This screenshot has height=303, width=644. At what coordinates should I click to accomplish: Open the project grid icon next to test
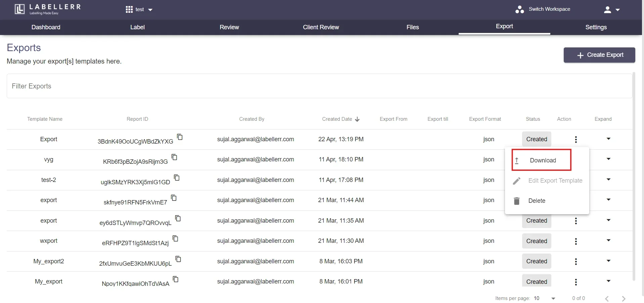coord(129,9)
